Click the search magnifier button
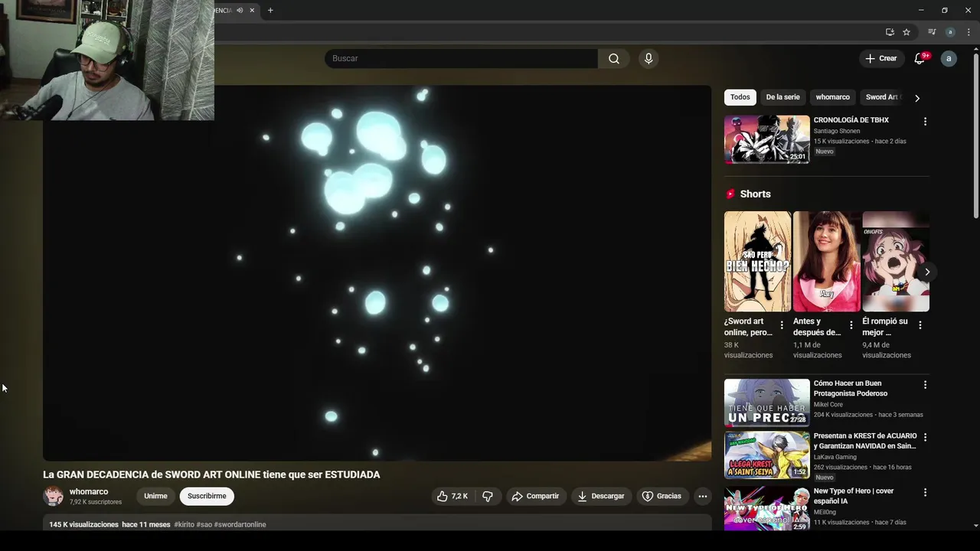This screenshot has width=980, height=551. (x=614, y=59)
